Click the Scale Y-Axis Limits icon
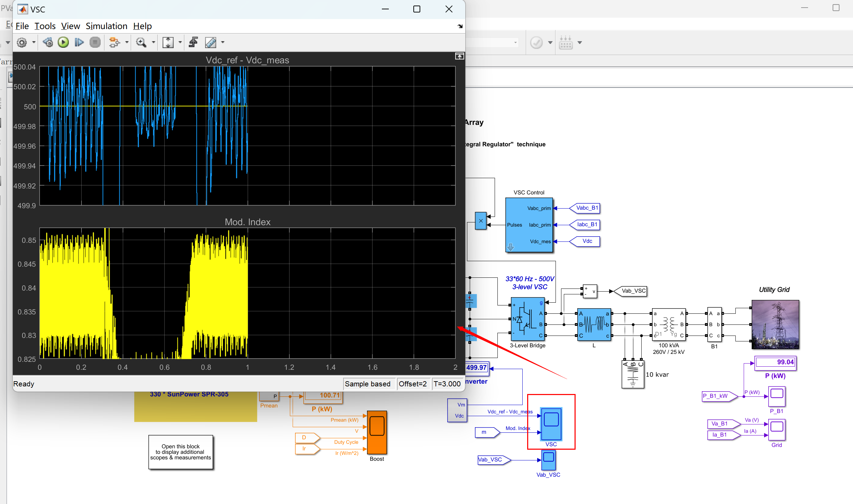The image size is (853, 504). (168, 43)
